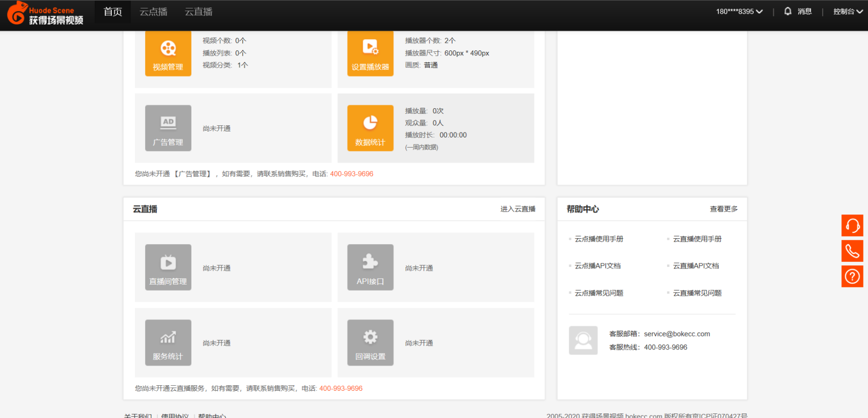Click the 服务统计 chart icon tile
This screenshot has width=868, height=418.
click(168, 342)
